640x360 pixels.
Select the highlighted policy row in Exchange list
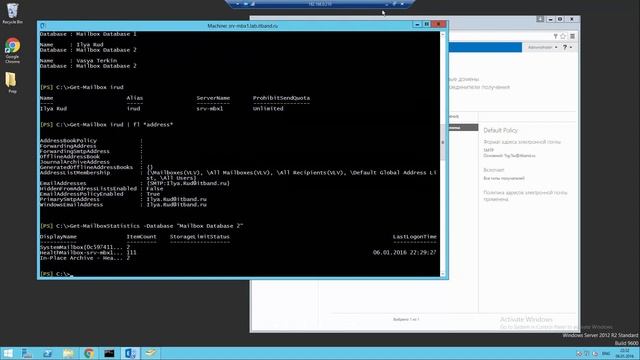(463, 127)
